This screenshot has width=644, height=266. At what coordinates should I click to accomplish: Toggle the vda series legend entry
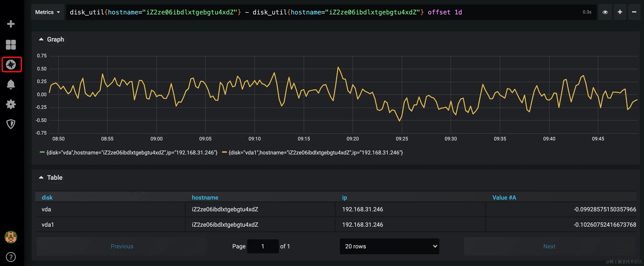[132, 153]
